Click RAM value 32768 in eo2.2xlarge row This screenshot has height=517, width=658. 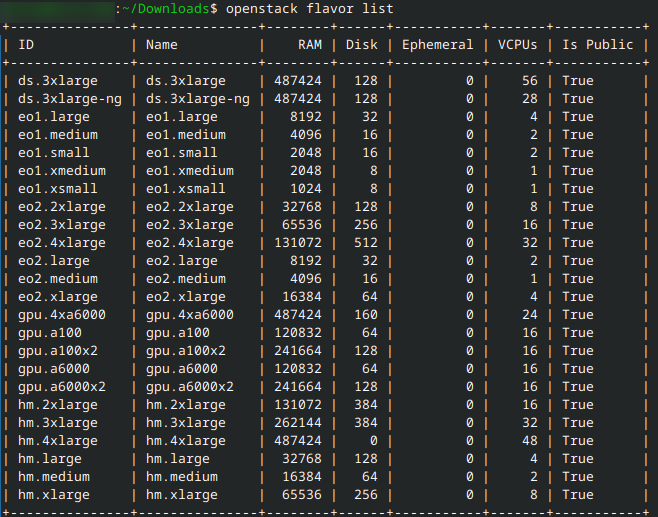302,207
